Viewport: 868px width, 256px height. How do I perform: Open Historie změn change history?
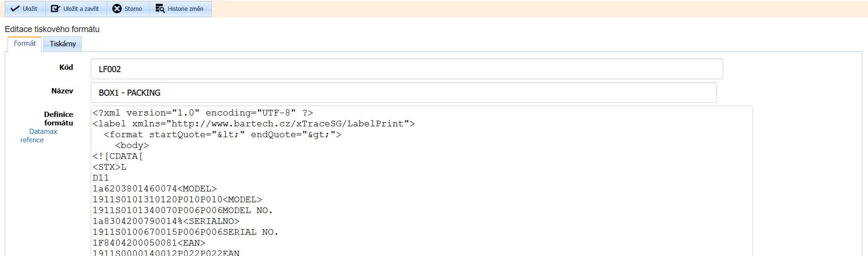point(180,9)
